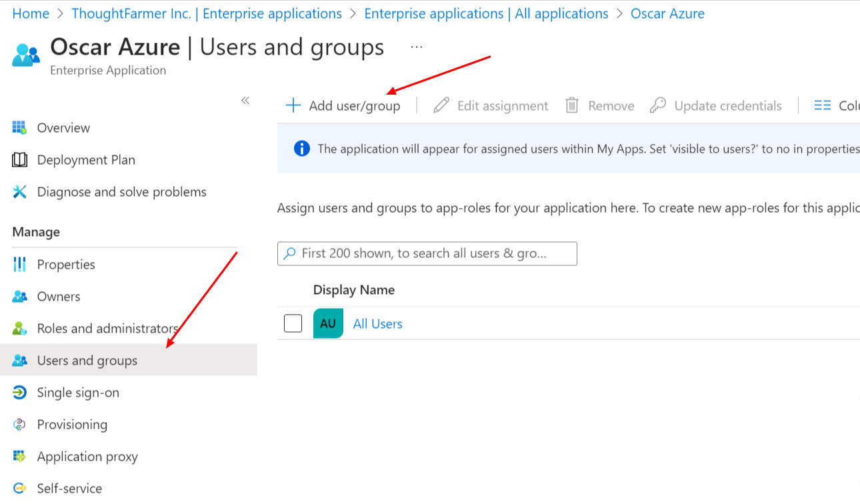Open Enterprise applications All applications breadcrumb
860x504 pixels.
click(x=486, y=13)
